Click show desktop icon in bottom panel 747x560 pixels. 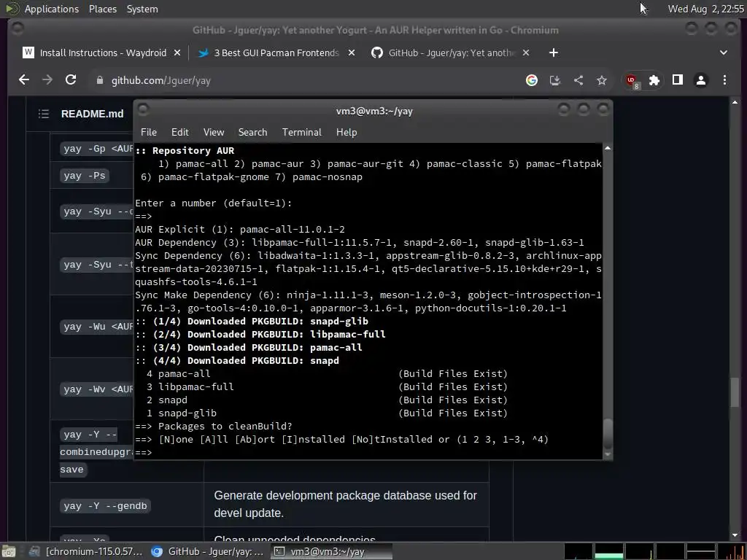9,551
